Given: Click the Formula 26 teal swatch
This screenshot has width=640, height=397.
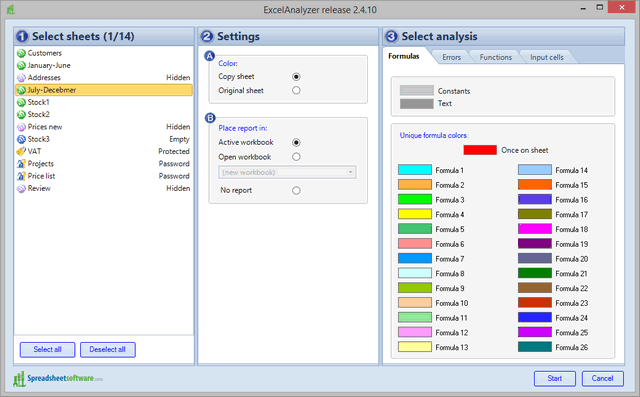Looking at the screenshot, I should click(x=535, y=347).
